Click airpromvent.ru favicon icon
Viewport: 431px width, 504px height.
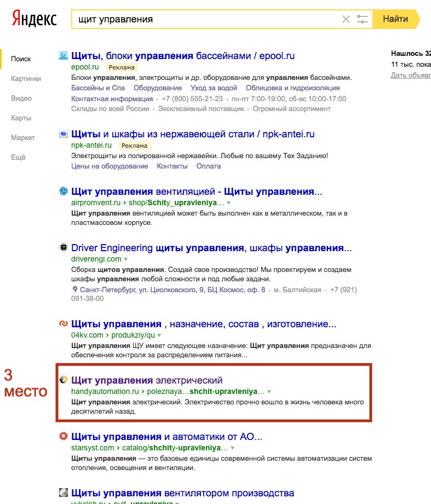coord(64,191)
